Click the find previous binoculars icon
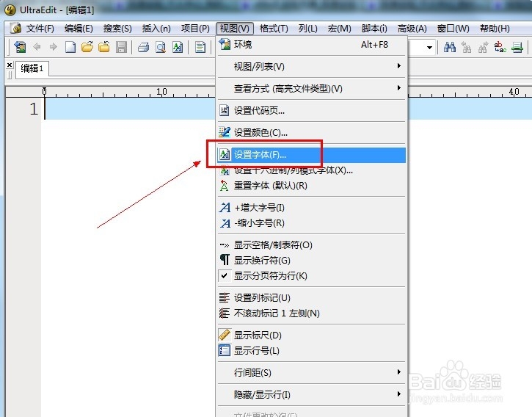The image size is (532, 417). [x=467, y=47]
